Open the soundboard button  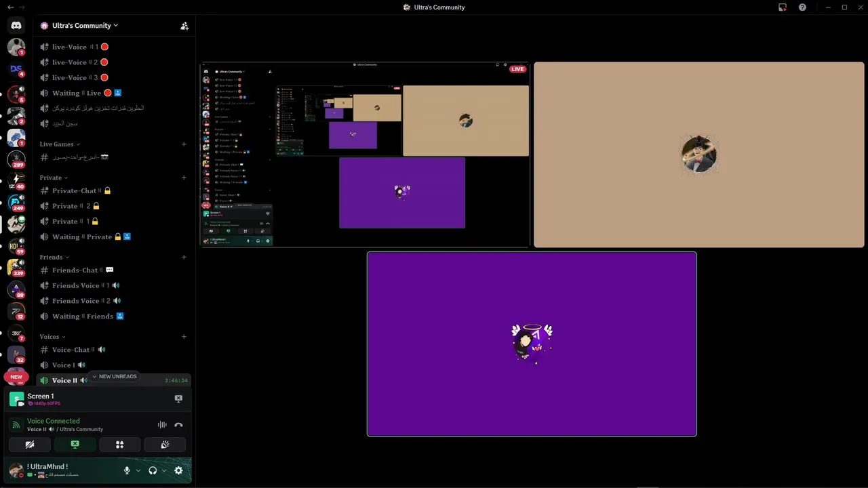click(x=165, y=445)
